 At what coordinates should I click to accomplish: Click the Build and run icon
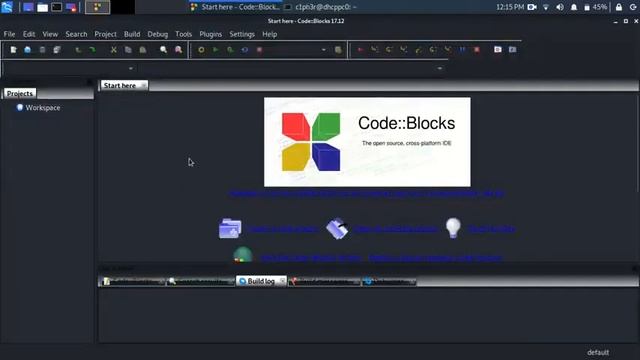click(230, 50)
